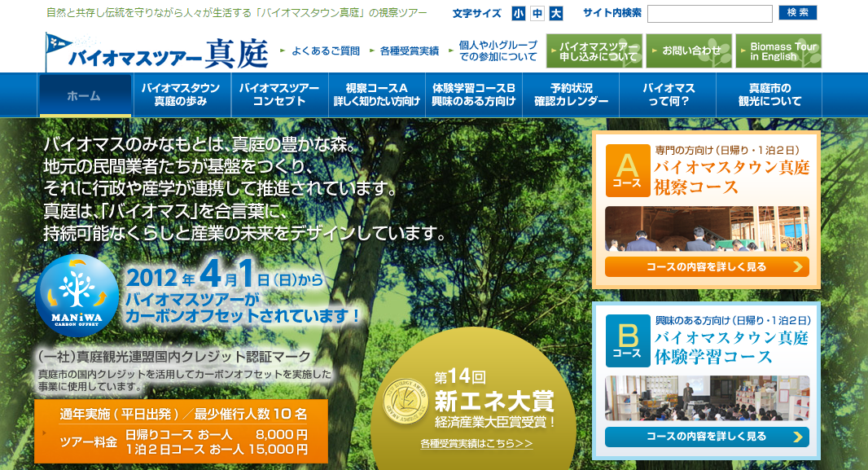Screen dimensions: 868x470
Task: Open 真庭市の観光について nav item
Action: tap(769, 94)
